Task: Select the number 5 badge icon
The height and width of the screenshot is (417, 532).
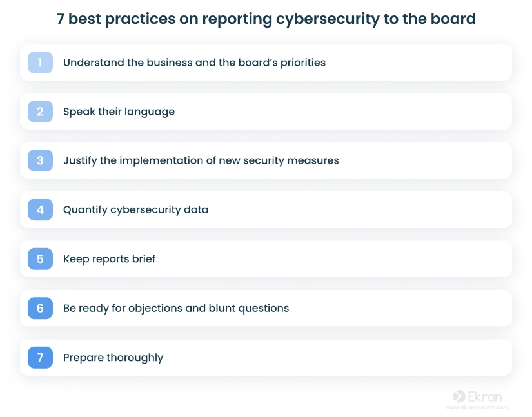Action: point(40,258)
